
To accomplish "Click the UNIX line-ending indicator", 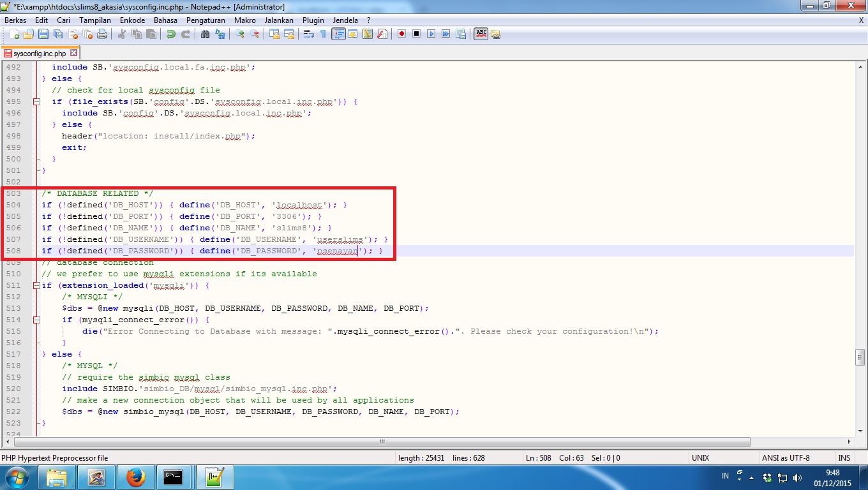I will pos(700,457).
